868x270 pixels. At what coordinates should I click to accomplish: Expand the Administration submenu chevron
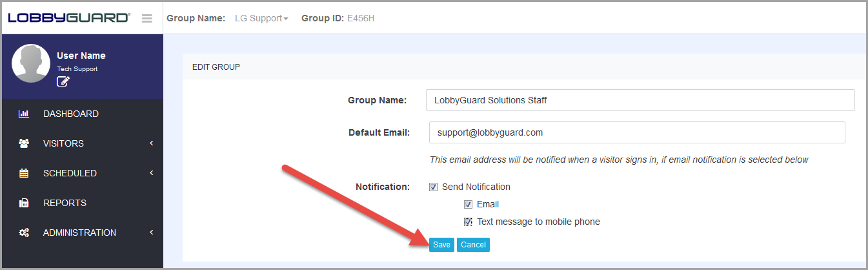152,233
